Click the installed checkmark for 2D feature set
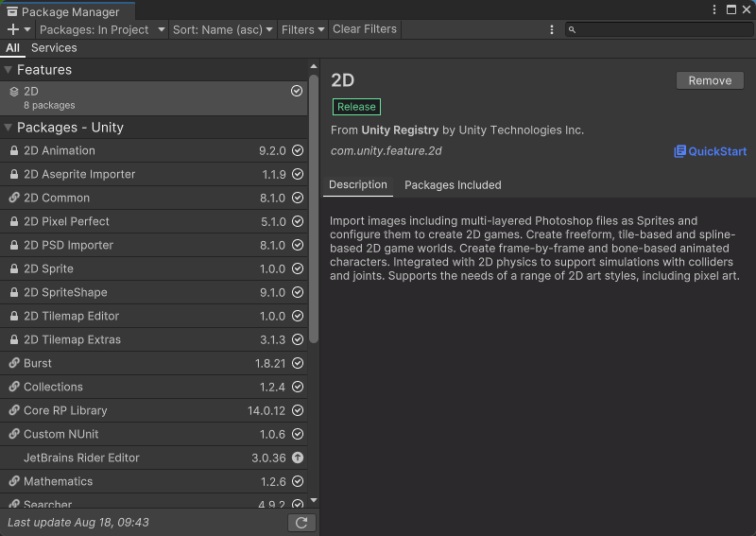Image resolution: width=756 pixels, height=536 pixels. 297,91
